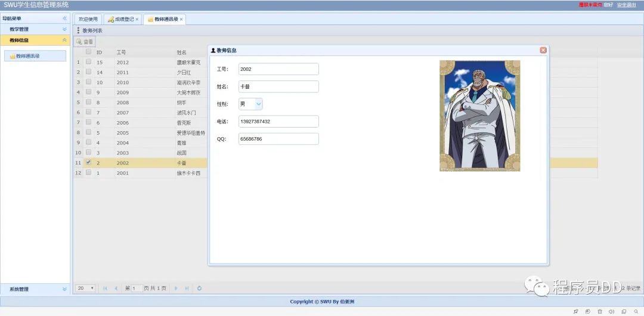Go to last page in pager

(x=187, y=289)
